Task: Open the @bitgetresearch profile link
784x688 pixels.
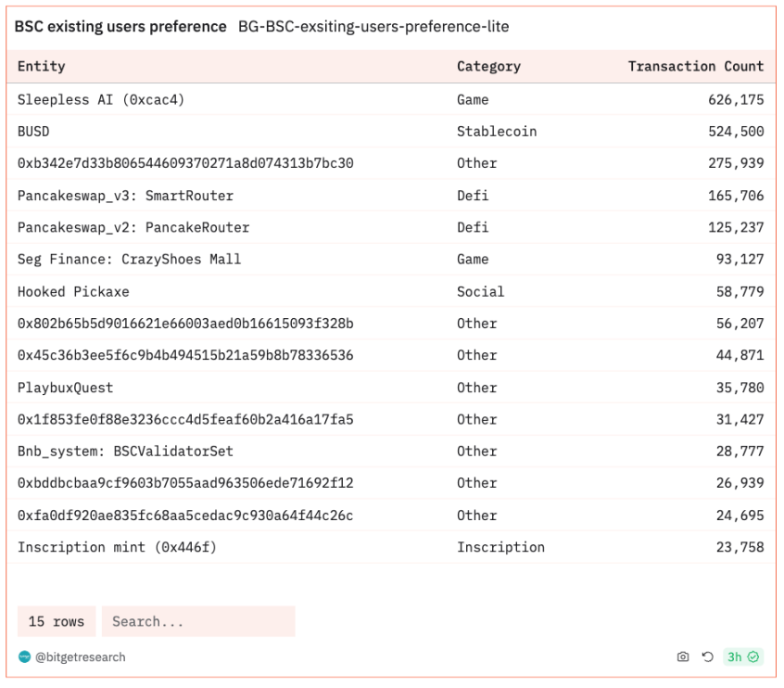Action: [81, 657]
